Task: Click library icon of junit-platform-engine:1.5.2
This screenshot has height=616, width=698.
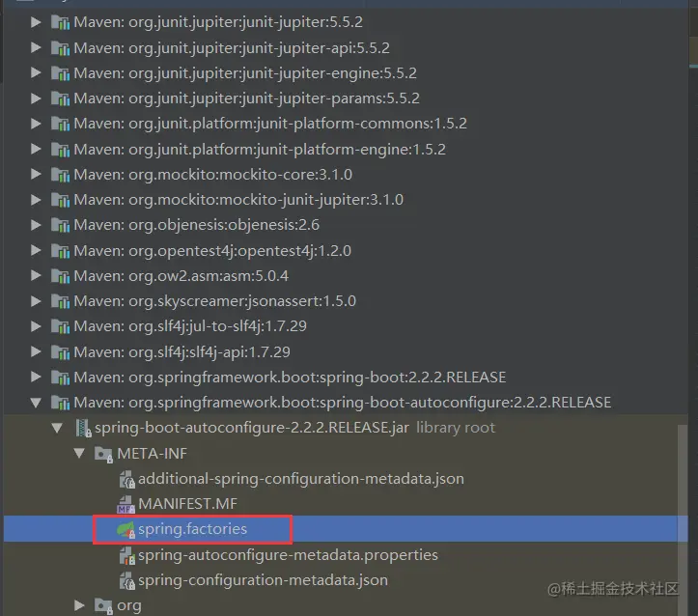Action: click(x=60, y=149)
